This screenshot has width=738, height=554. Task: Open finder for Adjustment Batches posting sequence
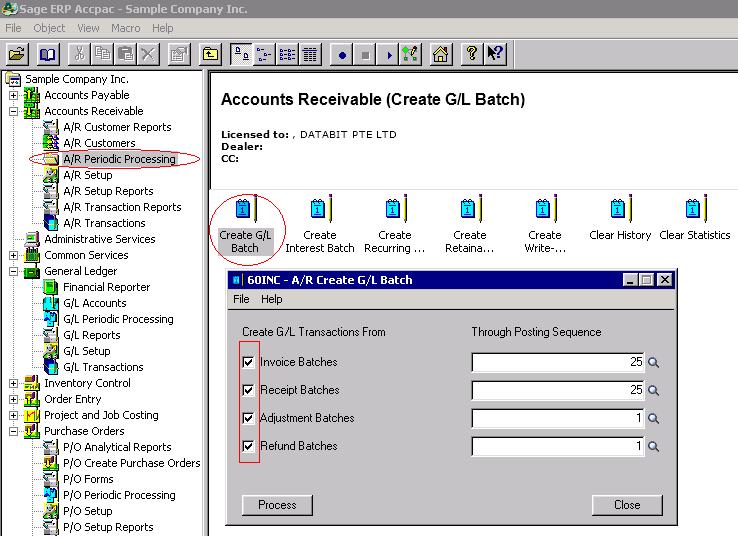653,418
